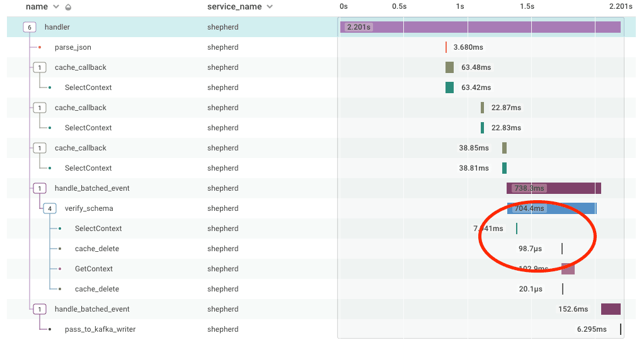Image resolution: width=644 pixels, height=350 pixels.
Task: Click the 152.6ms handle_batched_event duration bar
Action: [611, 309]
